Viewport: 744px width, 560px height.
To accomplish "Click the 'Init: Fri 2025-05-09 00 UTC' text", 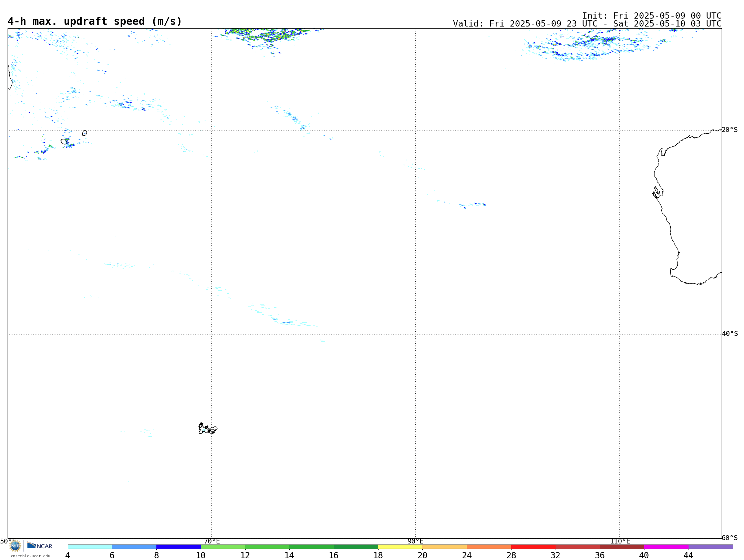I will point(652,16).
